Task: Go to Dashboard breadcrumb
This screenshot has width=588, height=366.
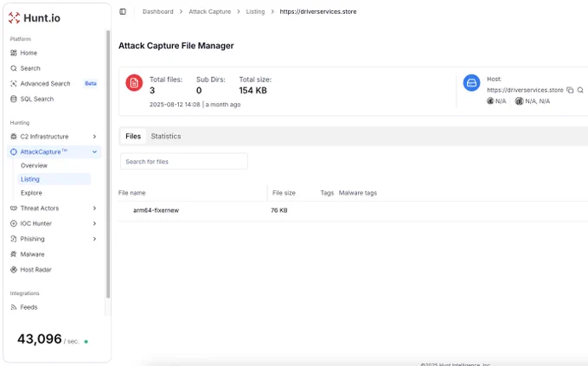Action: coord(158,11)
